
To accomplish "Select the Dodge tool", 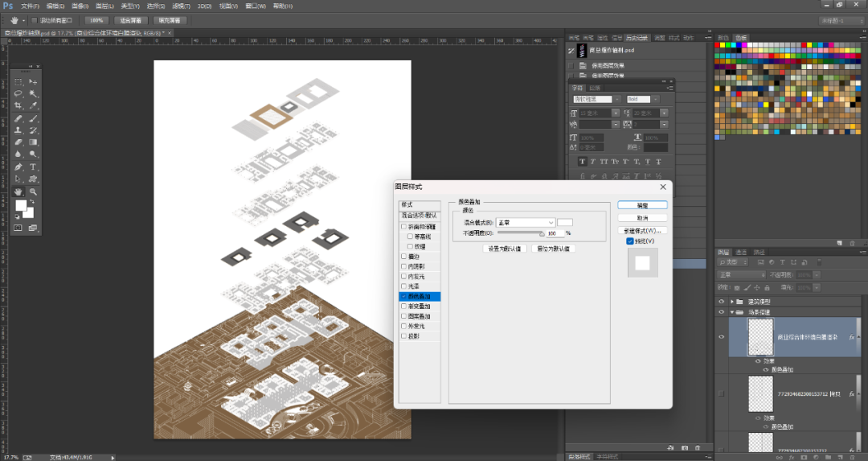I will pos(33,154).
